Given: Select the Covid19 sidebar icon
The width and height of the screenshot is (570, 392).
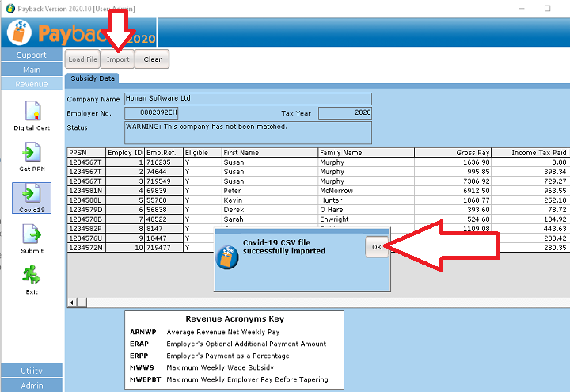Looking at the screenshot, I should (x=32, y=196).
